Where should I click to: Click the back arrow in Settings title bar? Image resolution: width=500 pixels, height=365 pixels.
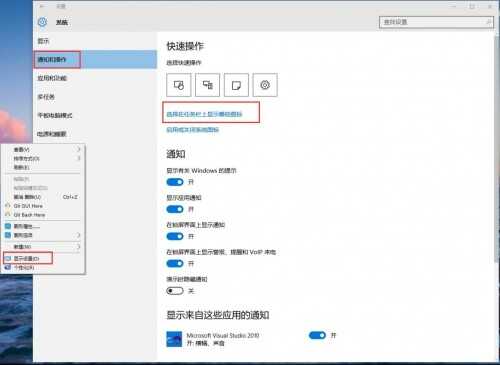pos(42,6)
